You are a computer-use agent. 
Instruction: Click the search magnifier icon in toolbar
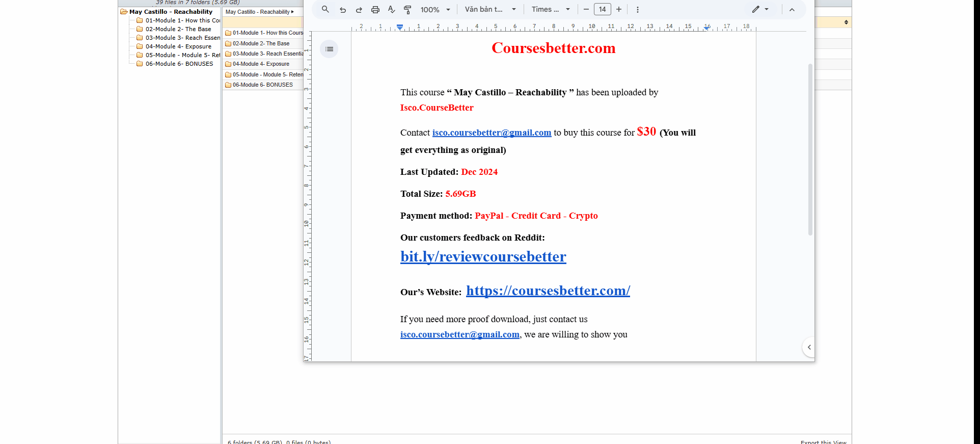coord(325,9)
